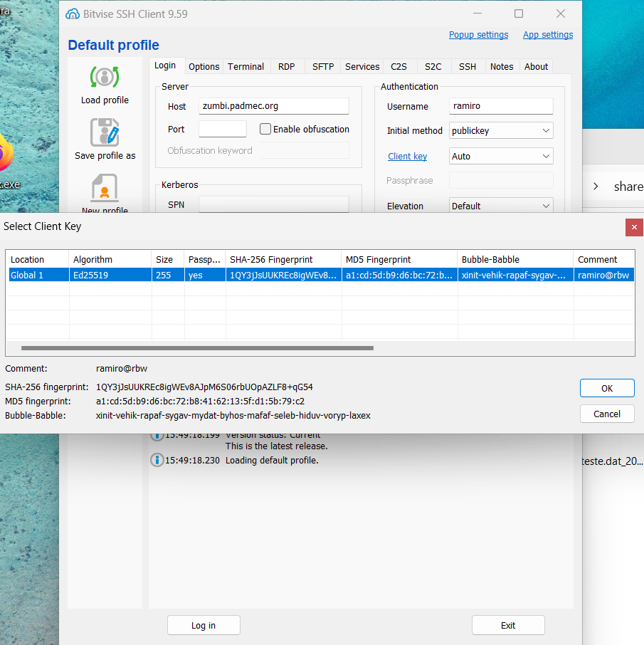
Task: Confirm key selection with OK
Action: pos(607,388)
